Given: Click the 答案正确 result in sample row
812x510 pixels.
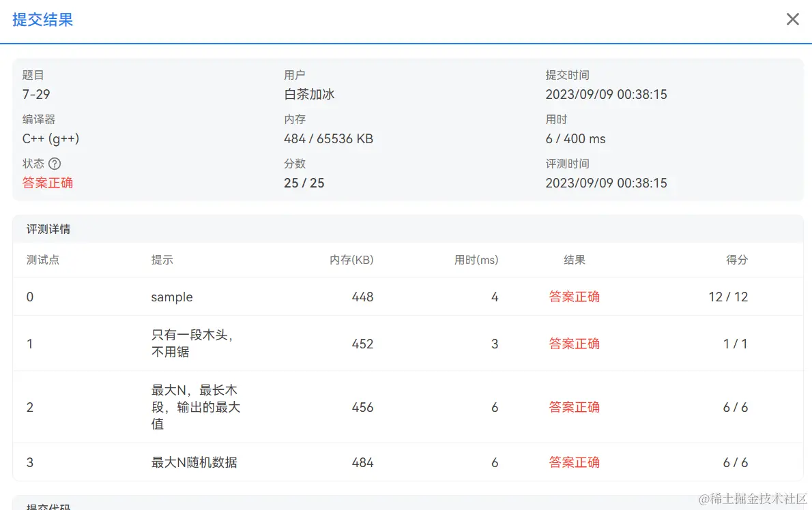Looking at the screenshot, I should 575,297.
